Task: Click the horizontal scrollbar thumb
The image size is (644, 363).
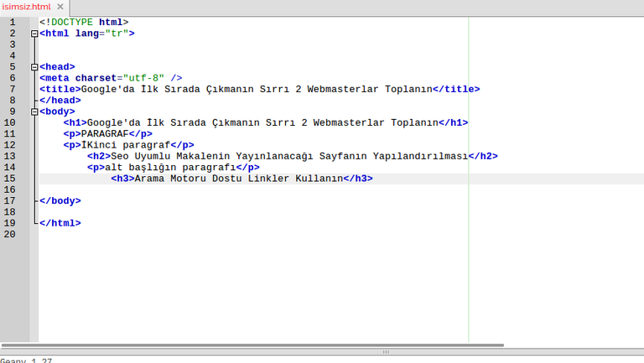Action: coord(252,345)
